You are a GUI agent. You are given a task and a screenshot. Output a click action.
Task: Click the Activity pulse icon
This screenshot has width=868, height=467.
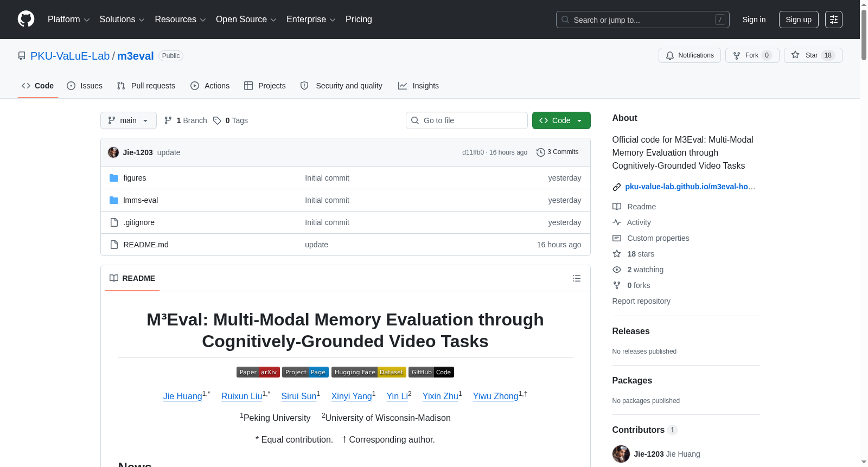click(x=617, y=222)
